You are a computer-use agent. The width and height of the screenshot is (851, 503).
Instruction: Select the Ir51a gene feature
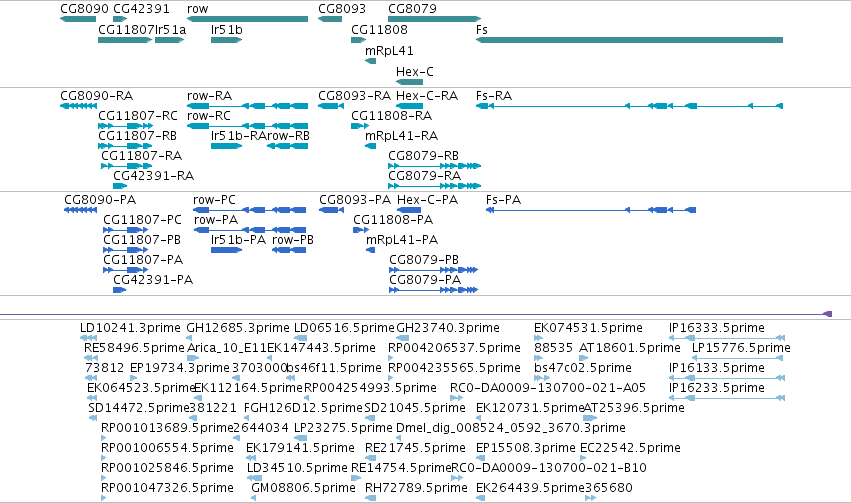point(169,40)
